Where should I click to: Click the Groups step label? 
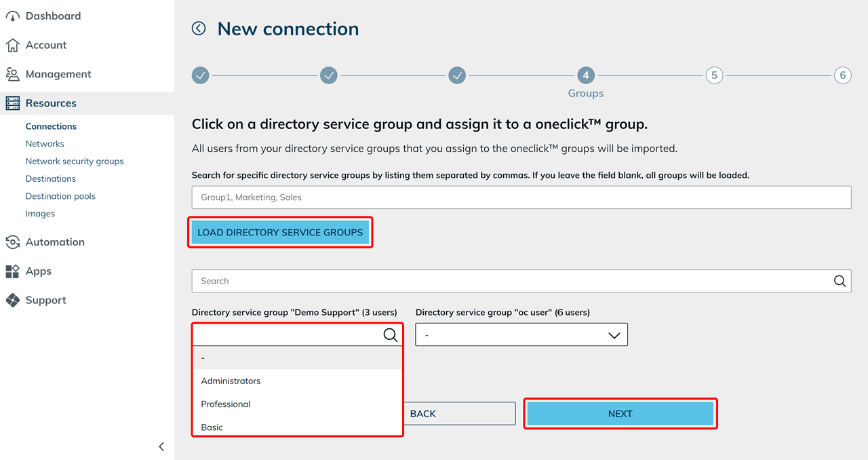(586, 94)
